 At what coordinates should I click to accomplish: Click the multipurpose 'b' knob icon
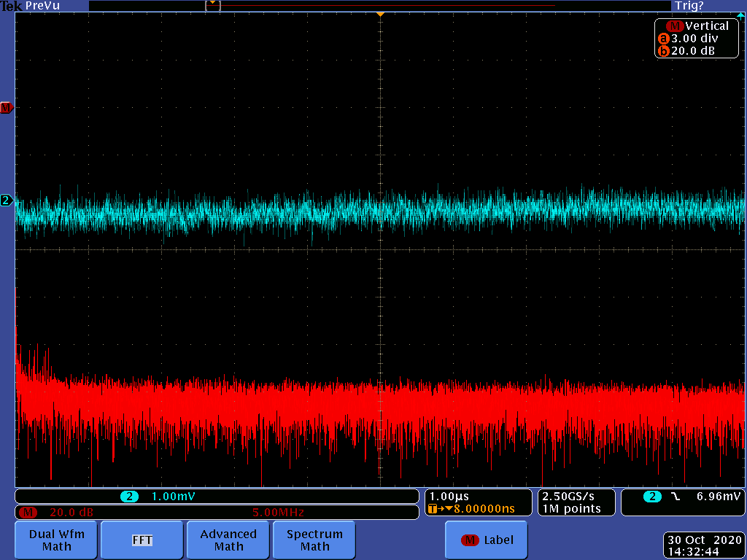[x=663, y=51]
